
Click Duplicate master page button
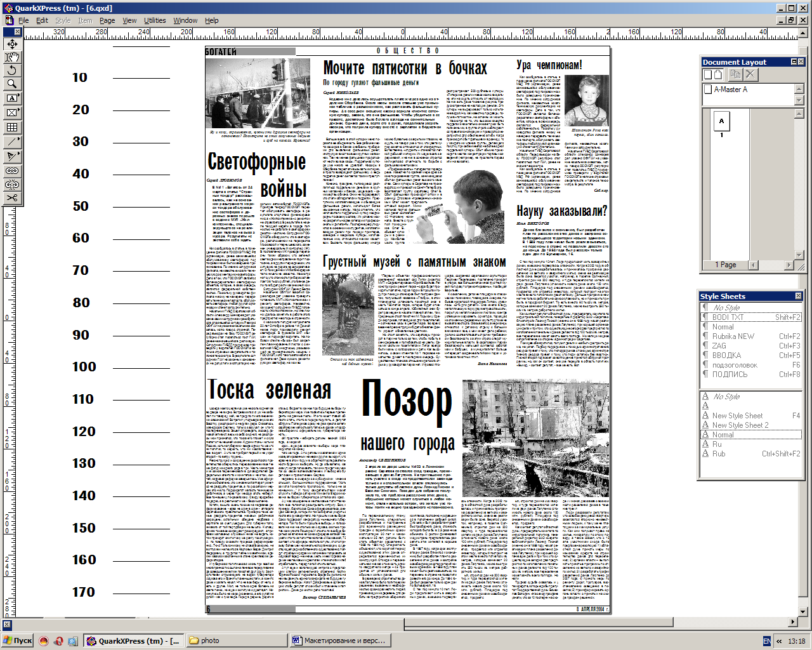click(735, 74)
